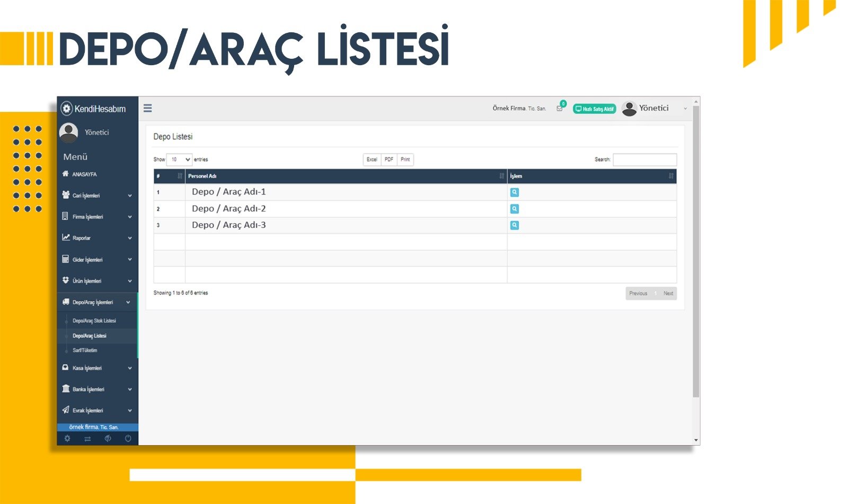Open the Show entries count dropdown
This screenshot has height=504, width=848.
179,160
